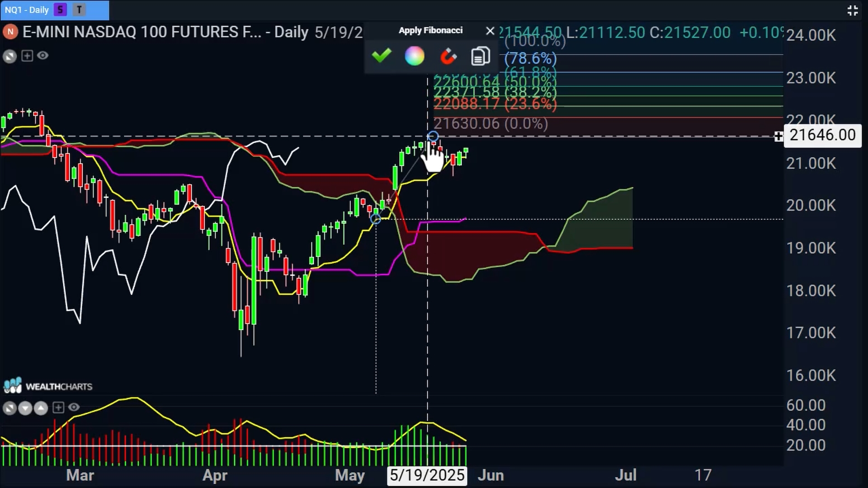The image size is (868, 488).
Task: Click the (78.6%) Fibonacci level label
Action: tap(530, 58)
